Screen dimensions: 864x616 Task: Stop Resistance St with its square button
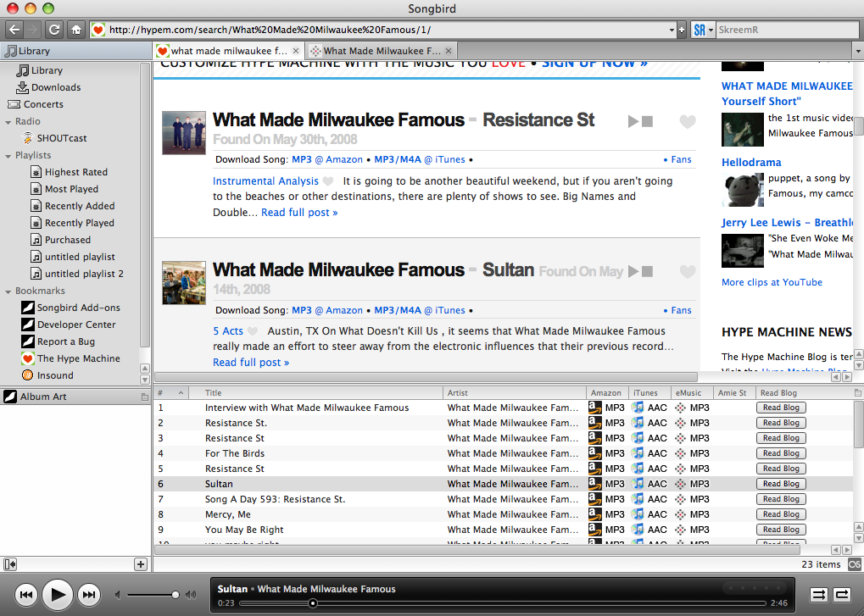click(x=648, y=122)
